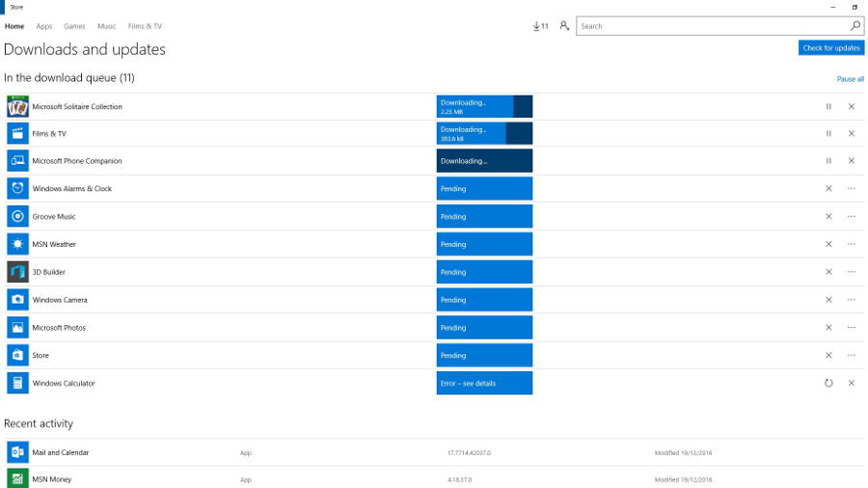Remove Microsoft Photos from the queue
The width and height of the screenshot is (868, 488).
pyautogui.click(x=828, y=328)
